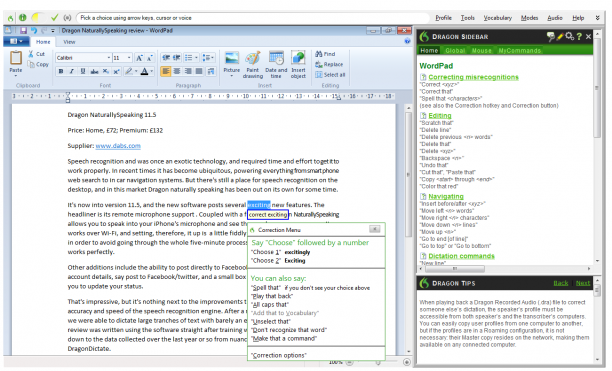The image size is (612, 371).
Task: Click the green checkmark icon in DragonBar
Action: click(54, 18)
